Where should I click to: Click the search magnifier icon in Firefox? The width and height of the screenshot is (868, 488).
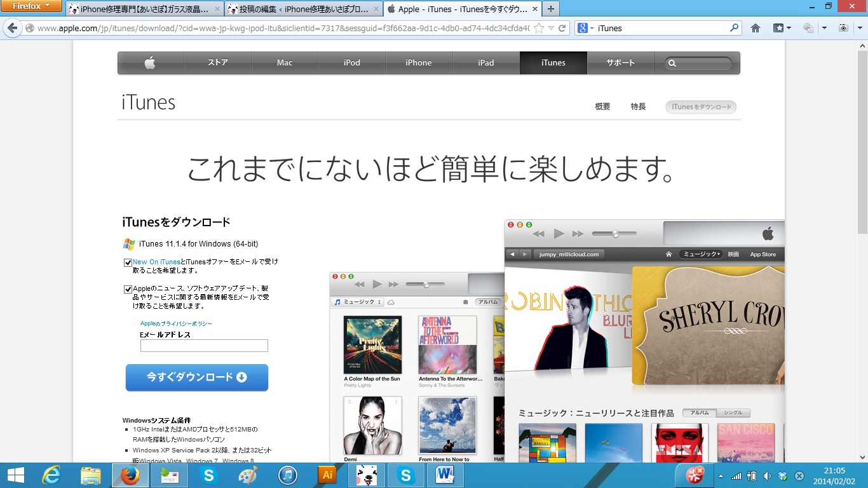coord(735,28)
